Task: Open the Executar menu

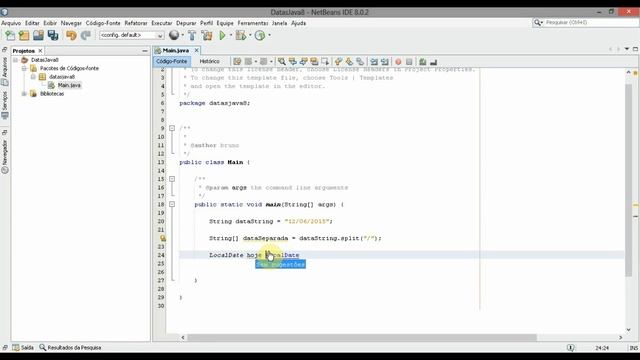Action: (x=162, y=23)
